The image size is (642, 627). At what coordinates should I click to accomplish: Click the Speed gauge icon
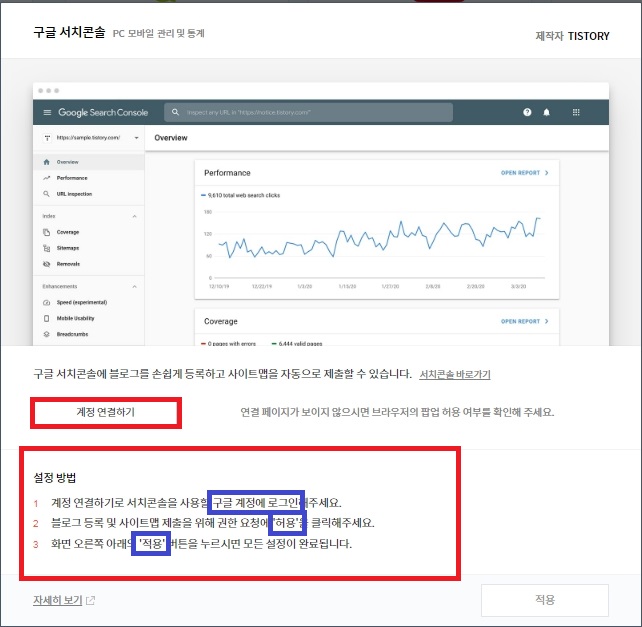tap(46, 302)
